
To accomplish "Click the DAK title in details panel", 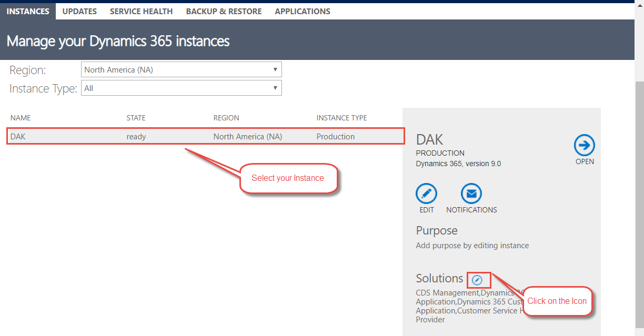I will click(x=430, y=139).
